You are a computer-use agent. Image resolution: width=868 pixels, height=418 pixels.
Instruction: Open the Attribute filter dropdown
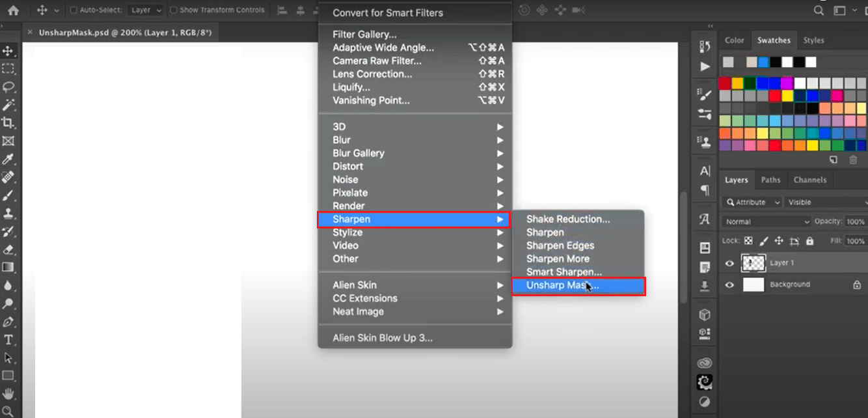pyautogui.click(x=752, y=202)
